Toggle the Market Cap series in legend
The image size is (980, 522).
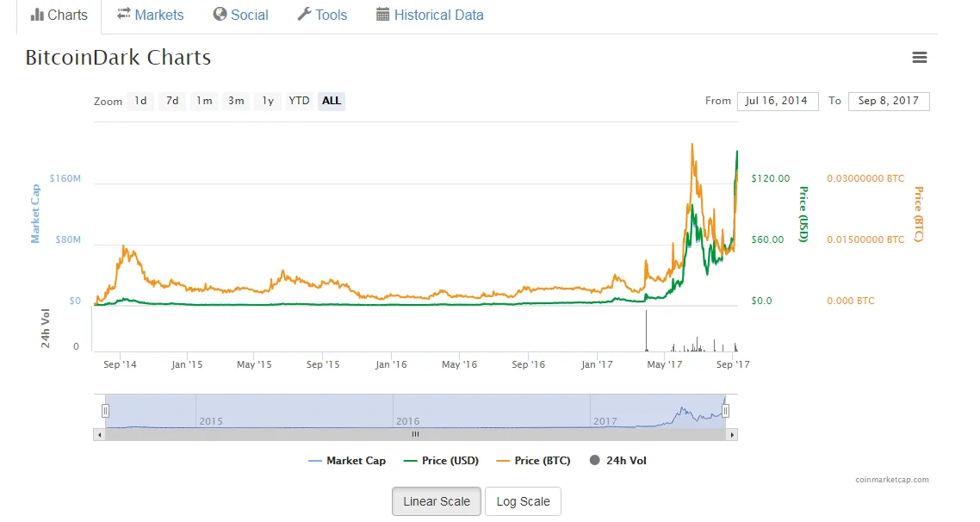347,461
